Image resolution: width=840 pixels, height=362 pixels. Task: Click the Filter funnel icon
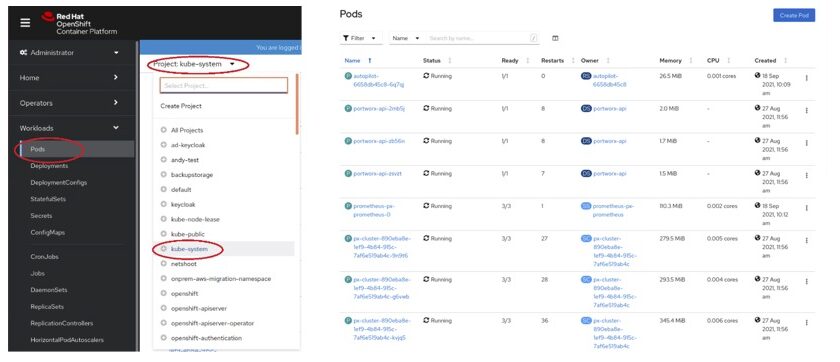pos(346,39)
